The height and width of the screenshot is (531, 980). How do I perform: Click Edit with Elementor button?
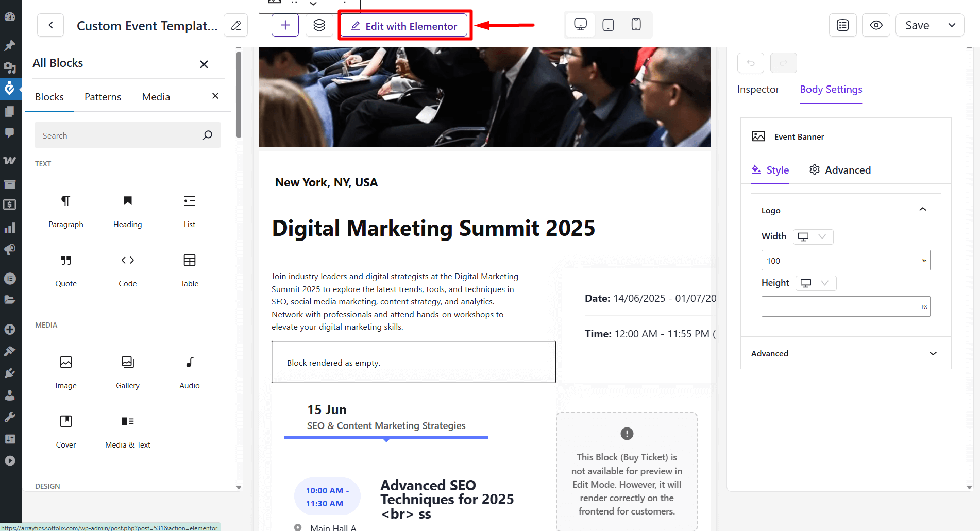(404, 26)
